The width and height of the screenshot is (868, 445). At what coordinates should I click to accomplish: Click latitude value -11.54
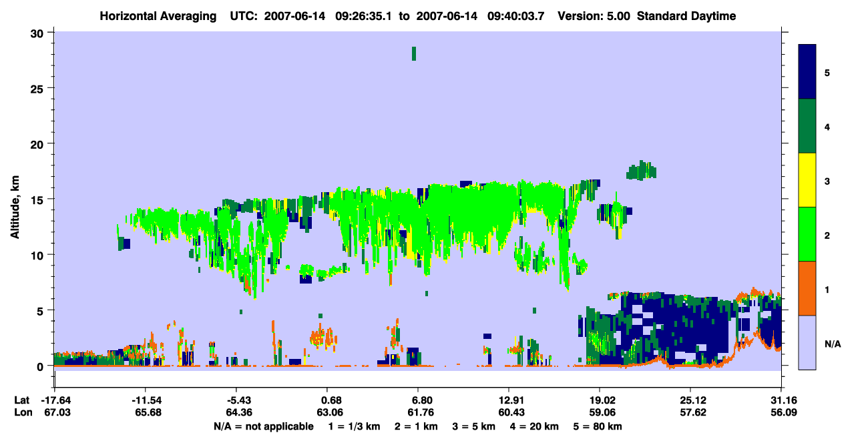pyautogui.click(x=146, y=400)
